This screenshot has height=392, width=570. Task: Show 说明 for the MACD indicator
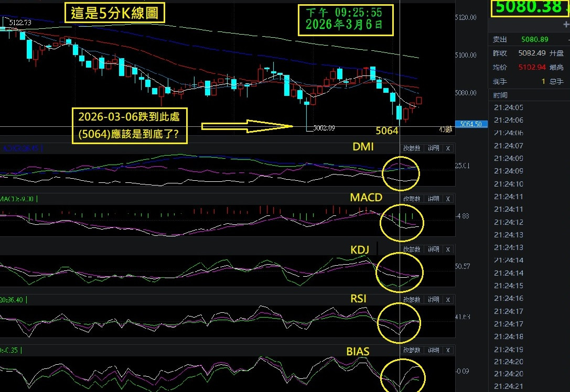pyautogui.click(x=433, y=199)
